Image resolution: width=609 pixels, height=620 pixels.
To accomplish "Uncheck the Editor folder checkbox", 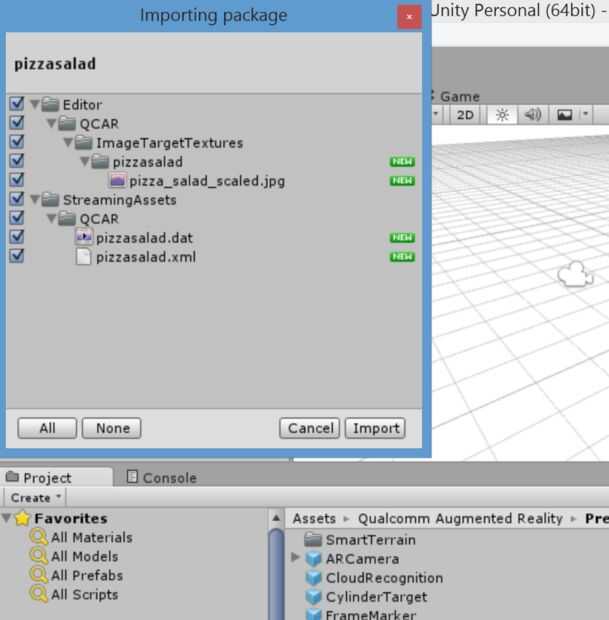I will 17,104.
